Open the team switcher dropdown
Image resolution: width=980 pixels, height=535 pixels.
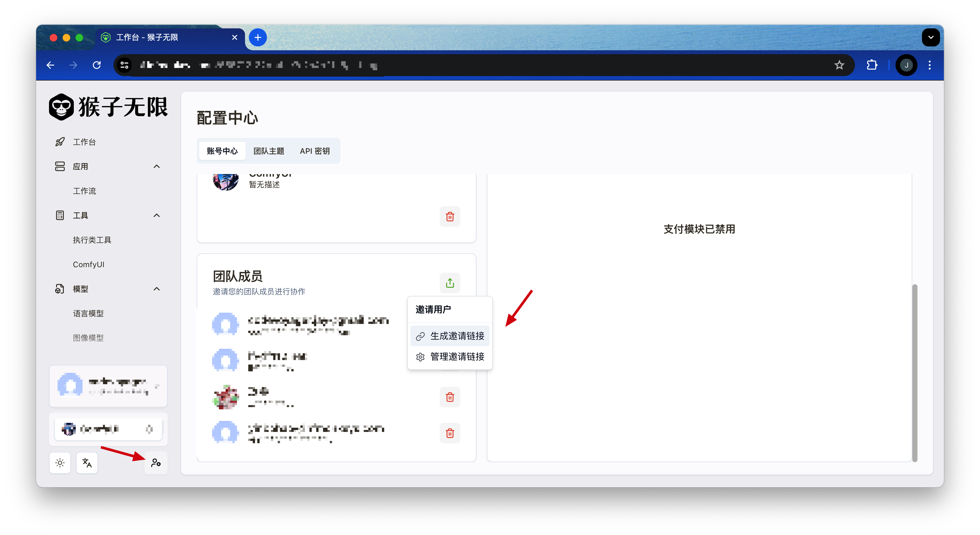[108, 429]
